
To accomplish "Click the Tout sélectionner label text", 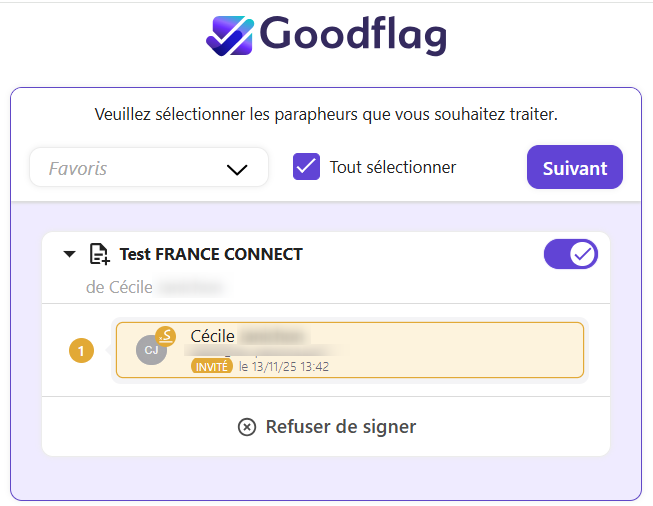I will (x=392, y=167).
